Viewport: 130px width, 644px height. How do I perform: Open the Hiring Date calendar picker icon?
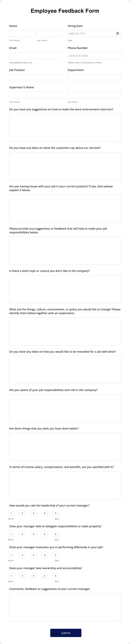[117, 34]
